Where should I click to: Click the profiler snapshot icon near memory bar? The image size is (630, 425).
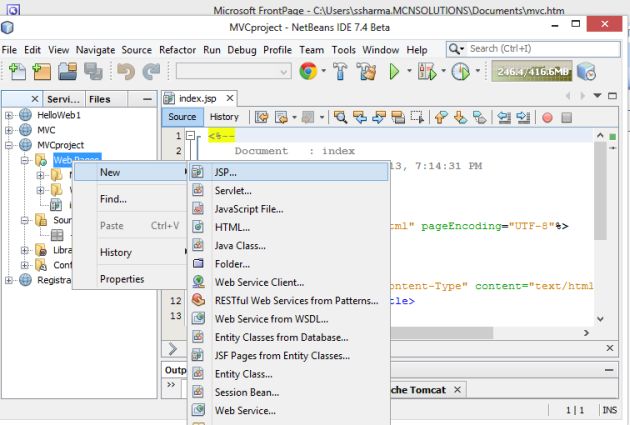click(586, 72)
